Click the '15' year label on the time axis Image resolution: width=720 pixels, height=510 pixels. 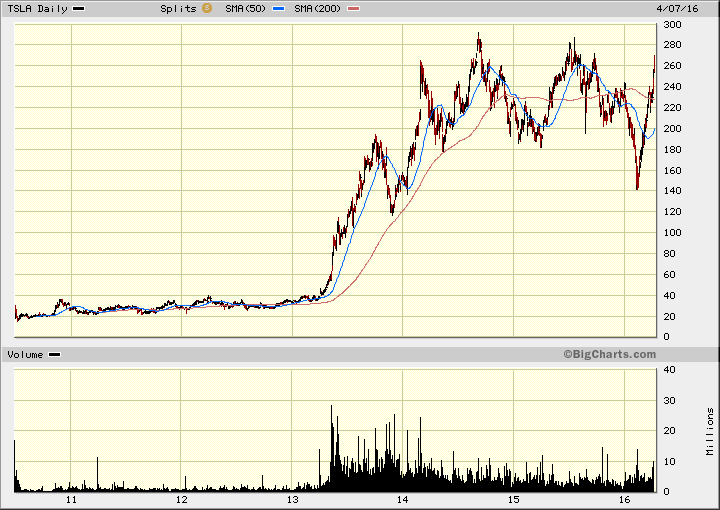click(x=513, y=499)
